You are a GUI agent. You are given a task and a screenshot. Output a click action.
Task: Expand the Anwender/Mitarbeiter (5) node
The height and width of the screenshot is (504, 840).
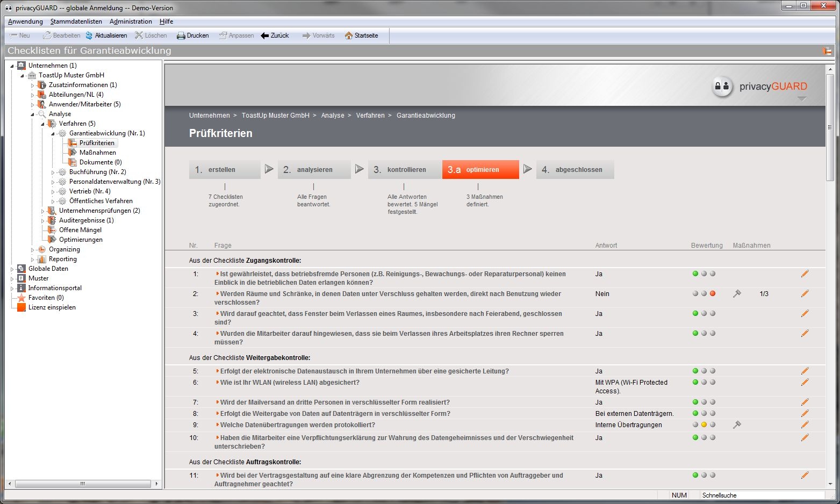pos(32,105)
